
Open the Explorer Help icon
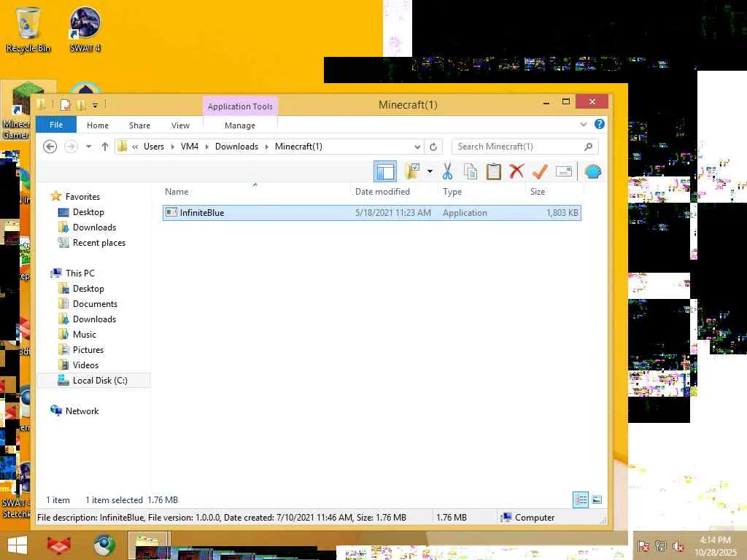coord(600,124)
